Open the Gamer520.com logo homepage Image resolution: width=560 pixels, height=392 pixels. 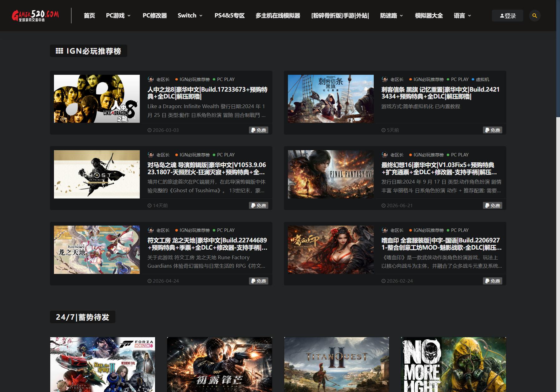[36, 15]
